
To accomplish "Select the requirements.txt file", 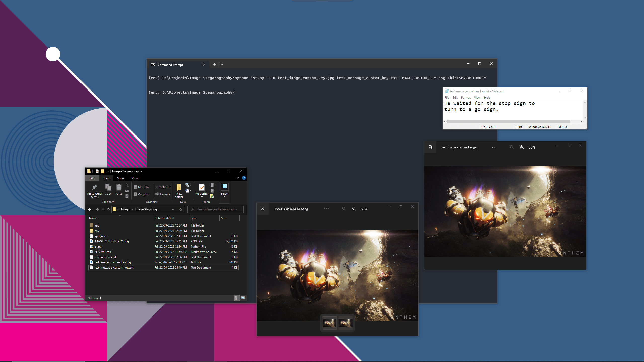I will pos(164,257).
